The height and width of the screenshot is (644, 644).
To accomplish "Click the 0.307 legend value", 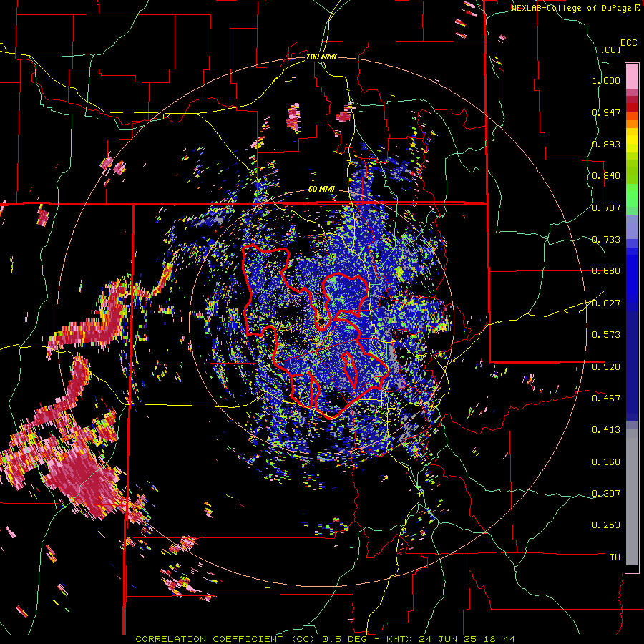I will (x=606, y=493).
